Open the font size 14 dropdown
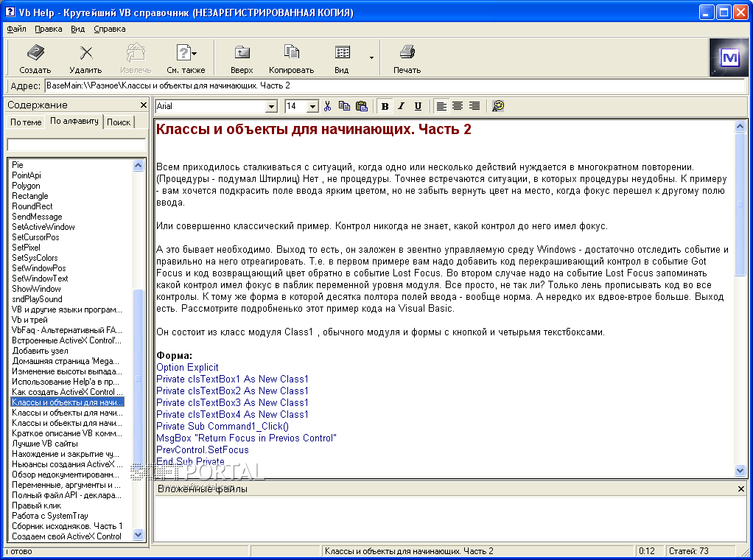The image size is (753, 560). click(x=312, y=106)
